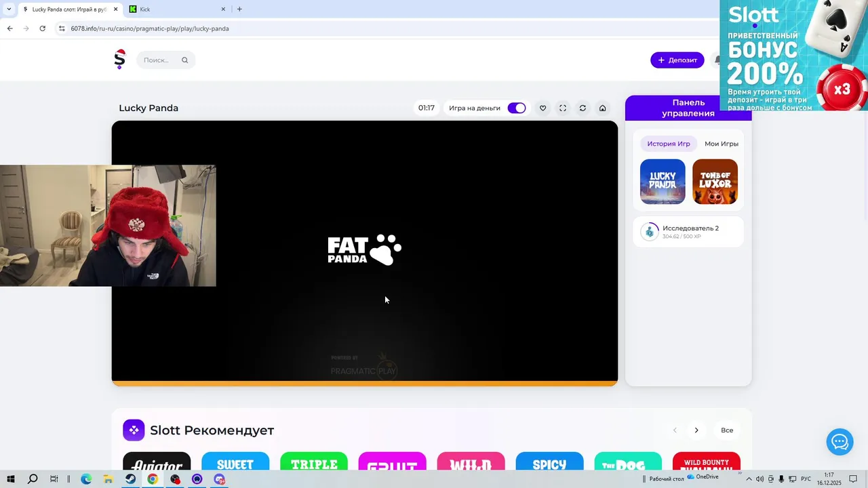Launch Microsoft Edge from taskbar
Viewport: 868px width, 488px height.
coord(86,479)
